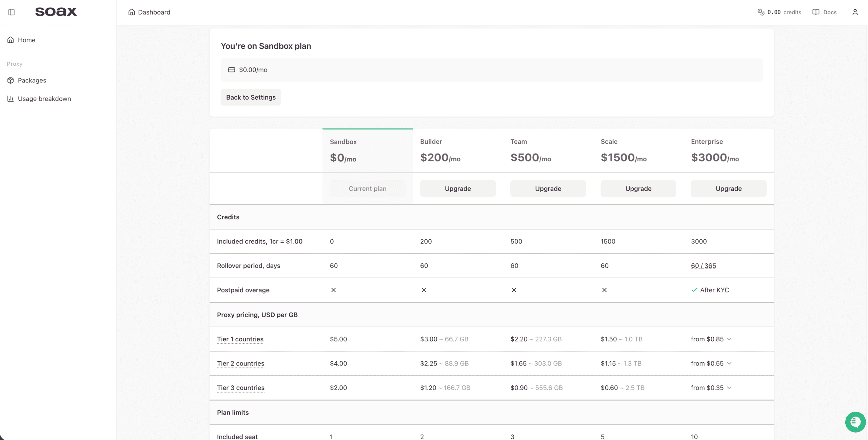The height and width of the screenshot is (440, 868).
Task: Upgrade to the Scale plan
Action: (x=638, y=188)
